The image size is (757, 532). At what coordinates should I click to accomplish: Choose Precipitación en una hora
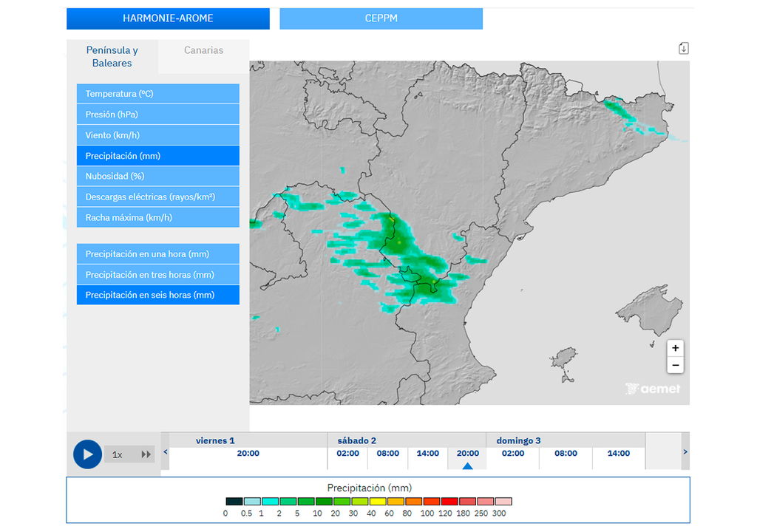158,254
